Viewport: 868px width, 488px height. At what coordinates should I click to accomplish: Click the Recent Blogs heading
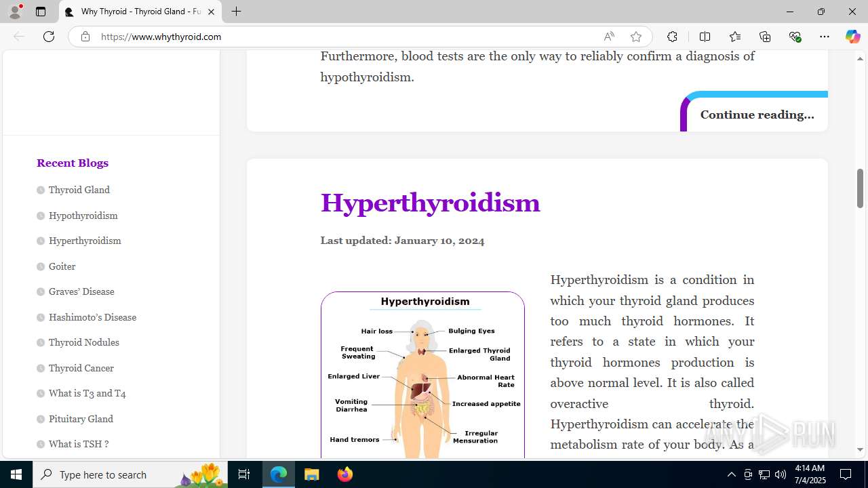point(73,163)
